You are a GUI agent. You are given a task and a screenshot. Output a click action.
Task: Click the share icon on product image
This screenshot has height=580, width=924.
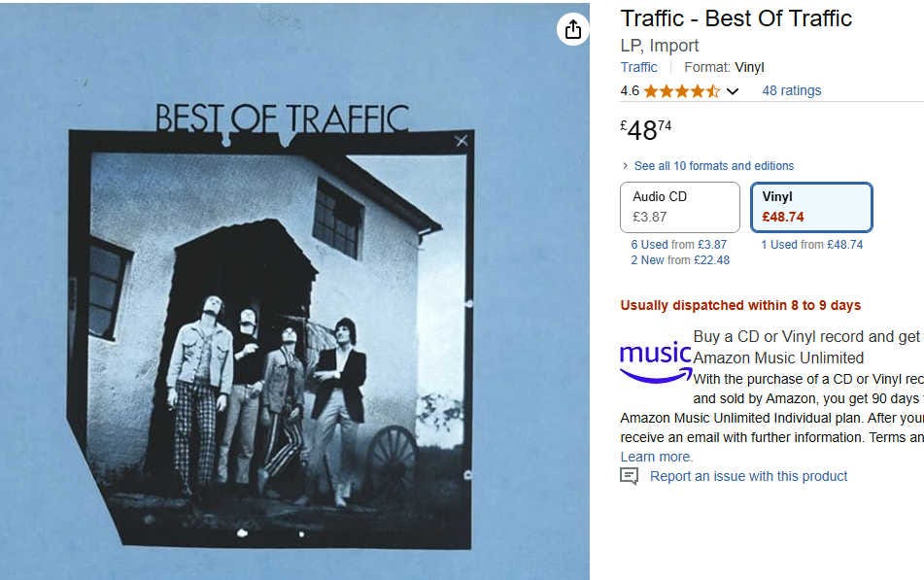click(x=573, y=30)
